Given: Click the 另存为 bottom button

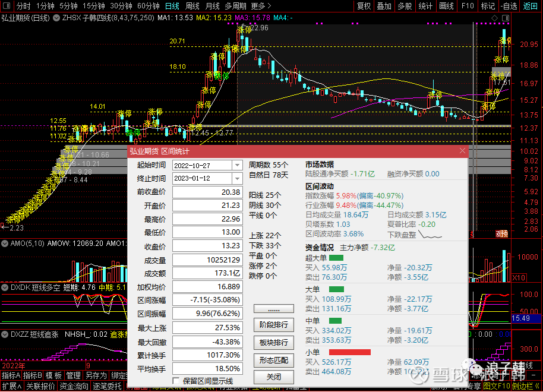Looking at the screenshot, I should 96,375.
